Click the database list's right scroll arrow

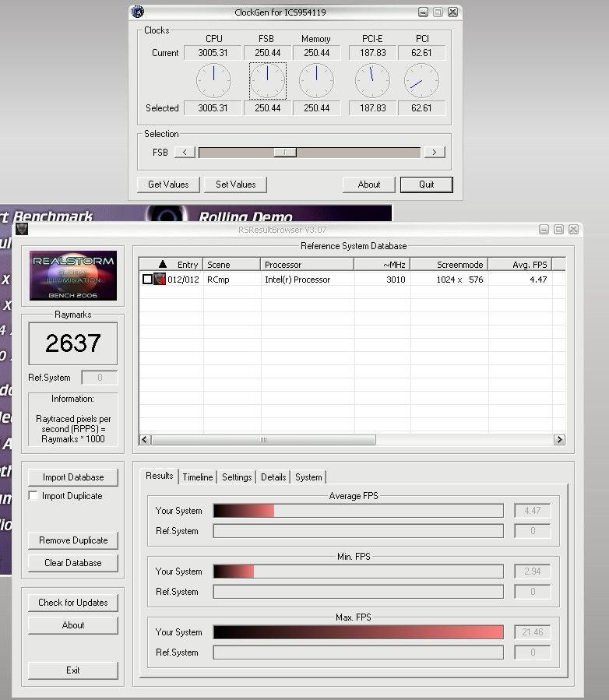(x=559, y=440)
